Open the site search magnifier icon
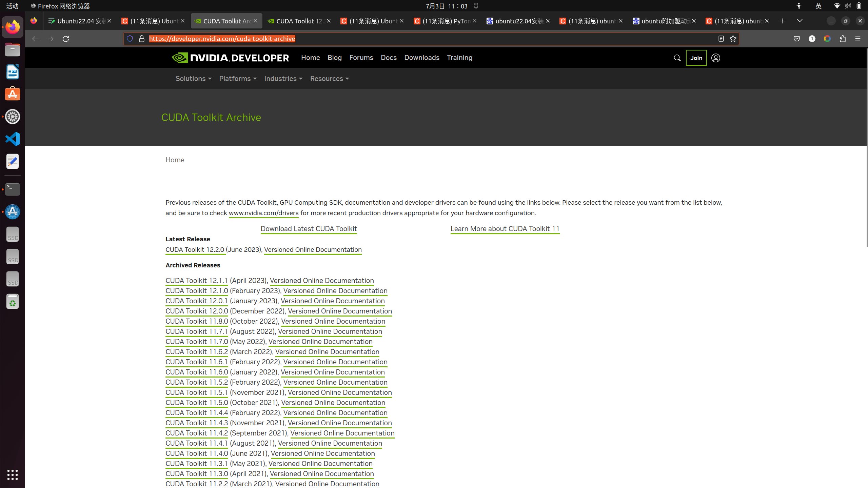Image resolution: width=868 pixels, height=488 pixels. [677, 58]
